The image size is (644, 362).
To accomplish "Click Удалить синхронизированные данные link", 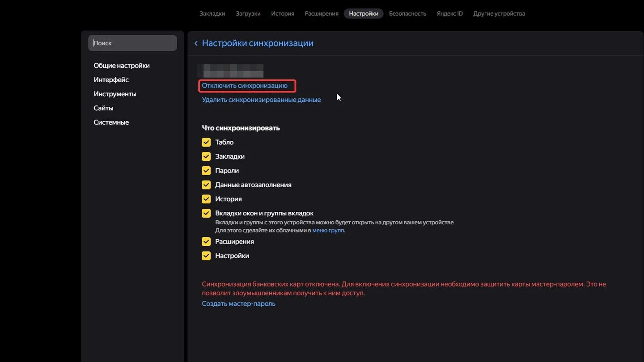I will click(261, 100).
